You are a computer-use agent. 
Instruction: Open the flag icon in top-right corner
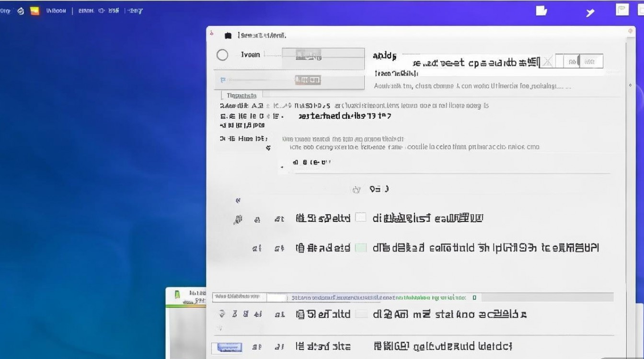[622, 10]
